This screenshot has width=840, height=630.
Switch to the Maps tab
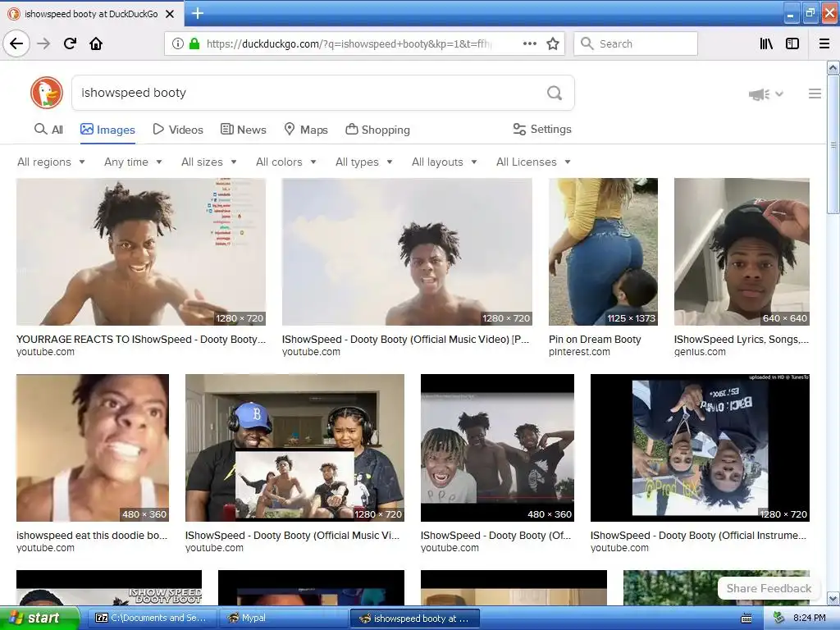coord(305,130)
